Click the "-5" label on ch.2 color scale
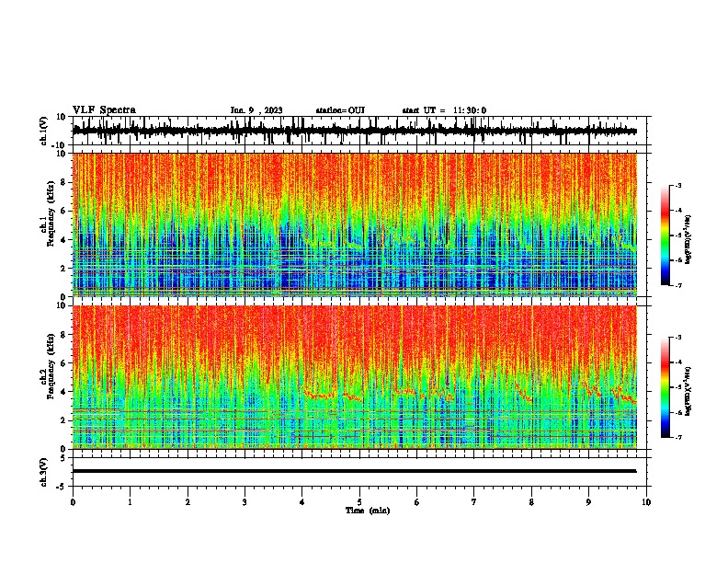The height and width of the screenshot is (563, 728). click(678, 387)
